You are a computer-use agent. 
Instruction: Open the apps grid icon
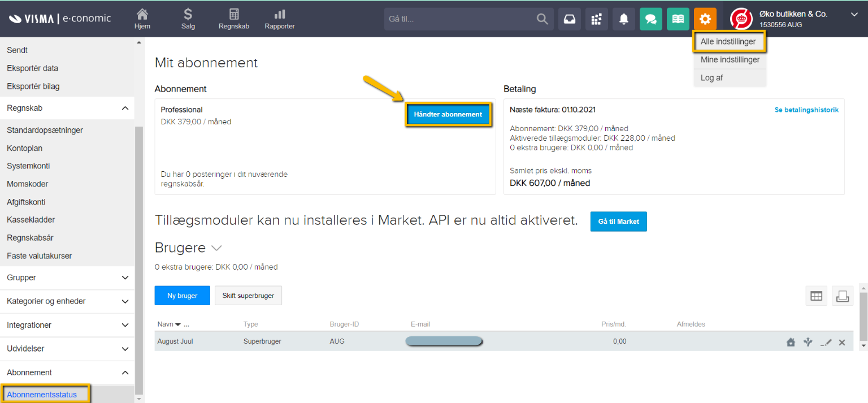coord(596,19)
